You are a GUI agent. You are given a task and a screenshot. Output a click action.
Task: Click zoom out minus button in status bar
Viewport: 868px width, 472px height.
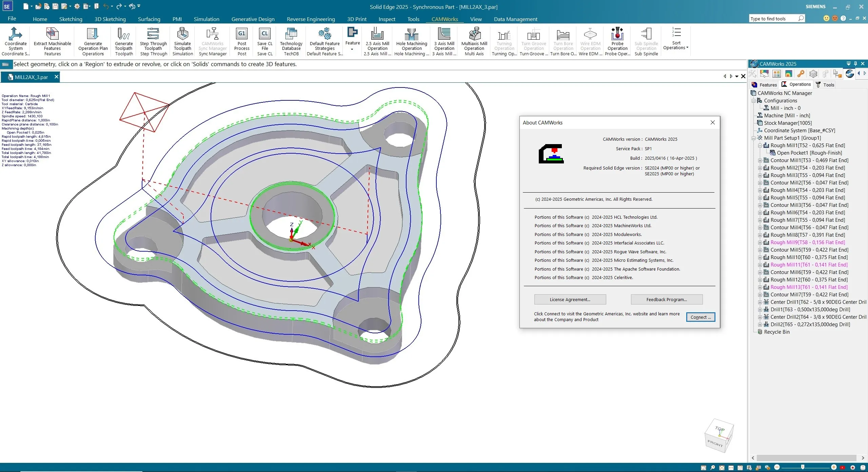pos(777,467)
